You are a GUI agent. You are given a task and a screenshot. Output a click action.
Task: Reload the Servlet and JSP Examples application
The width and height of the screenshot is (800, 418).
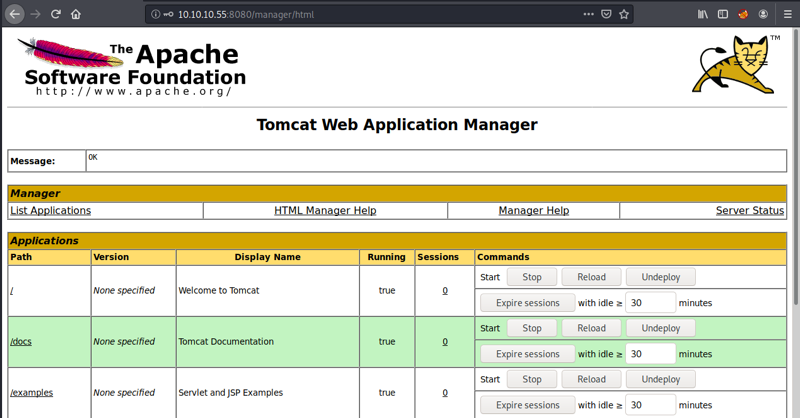click(x=591, y=379)
